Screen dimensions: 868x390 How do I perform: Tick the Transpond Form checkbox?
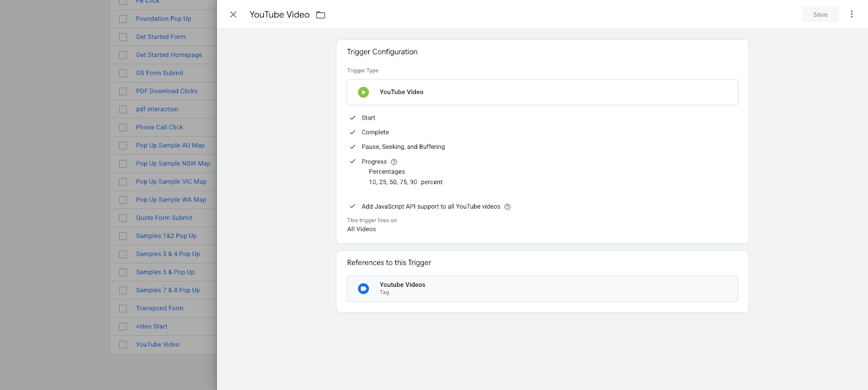coord(123,309)
